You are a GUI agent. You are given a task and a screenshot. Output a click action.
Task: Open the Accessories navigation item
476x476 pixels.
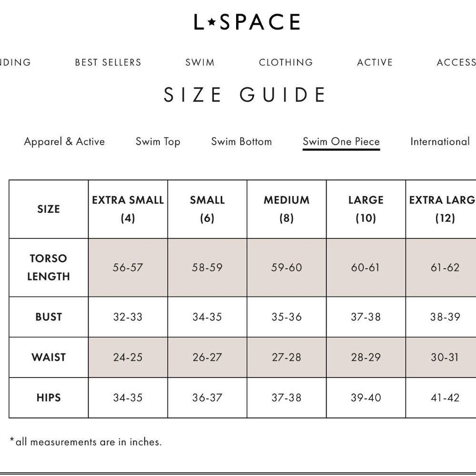[456, 62]
